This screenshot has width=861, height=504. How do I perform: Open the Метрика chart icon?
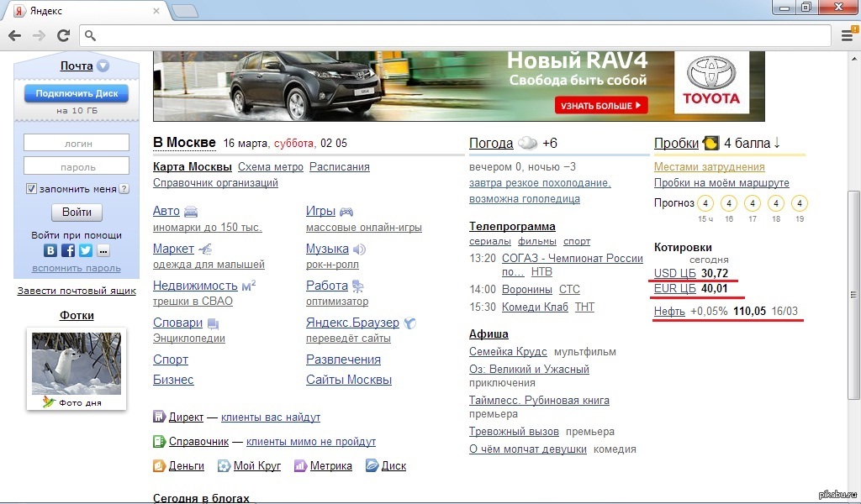pyautogui.click(x=300, y=466)
